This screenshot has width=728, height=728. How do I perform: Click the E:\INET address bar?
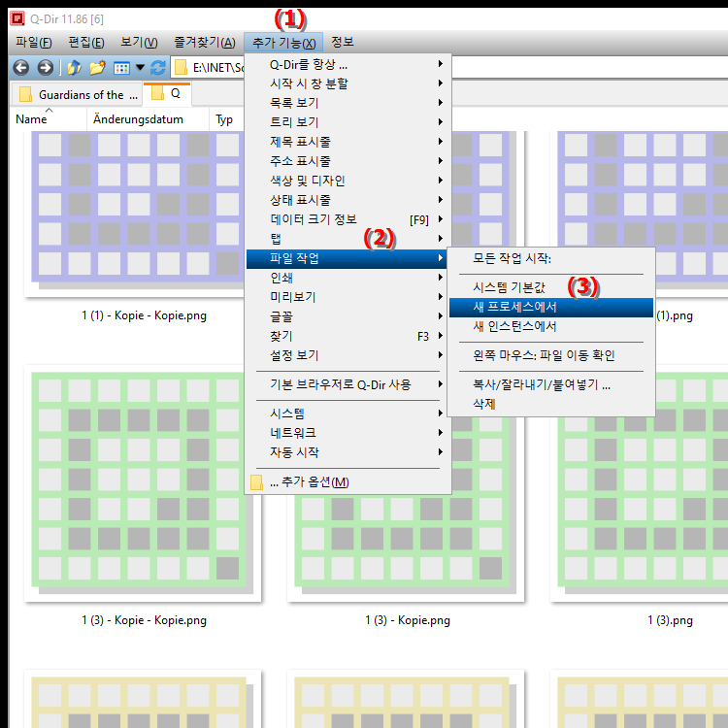[x=209, y=68]
